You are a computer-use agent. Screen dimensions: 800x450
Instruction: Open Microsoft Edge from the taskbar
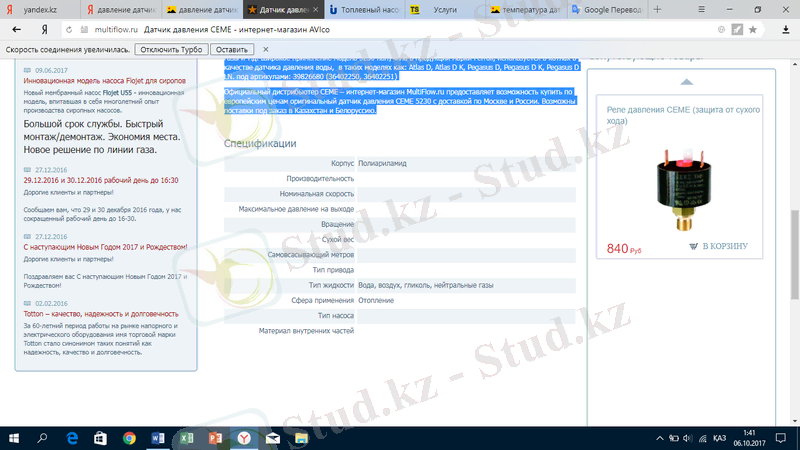73,438
